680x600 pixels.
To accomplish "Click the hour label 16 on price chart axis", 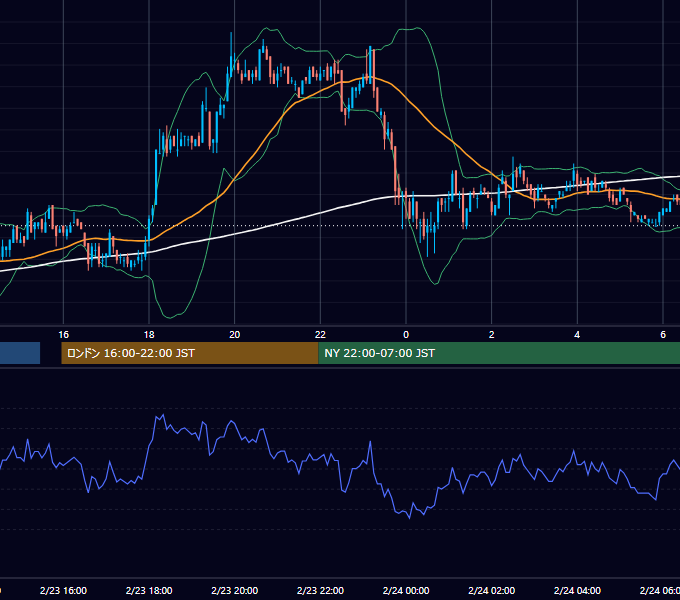I will [63, 335].
